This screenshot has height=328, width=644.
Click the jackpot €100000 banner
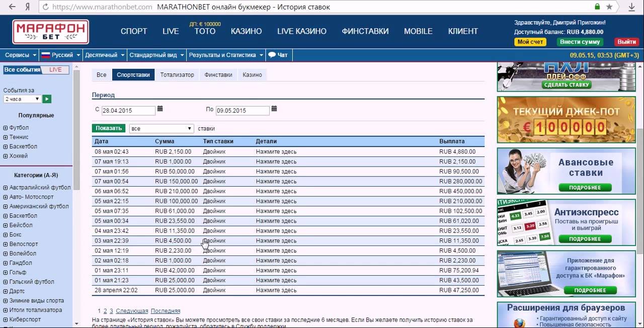point(566,120)
